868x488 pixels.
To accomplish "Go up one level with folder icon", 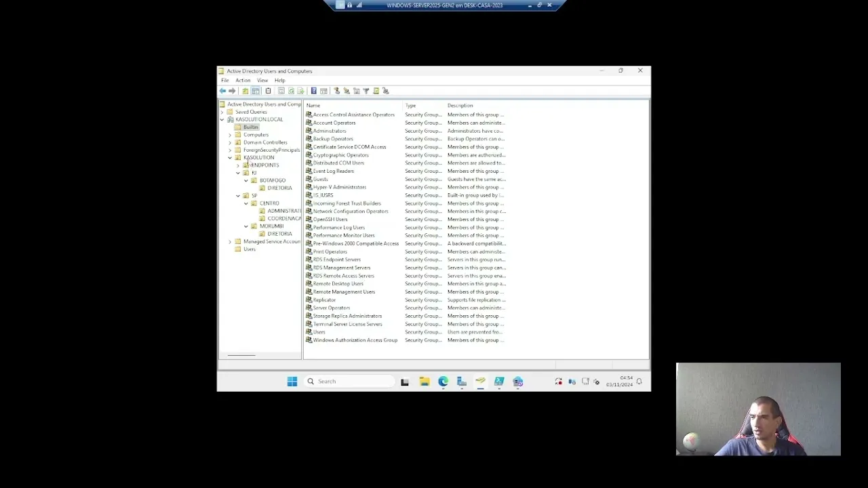I will click(x=245, y=91).
